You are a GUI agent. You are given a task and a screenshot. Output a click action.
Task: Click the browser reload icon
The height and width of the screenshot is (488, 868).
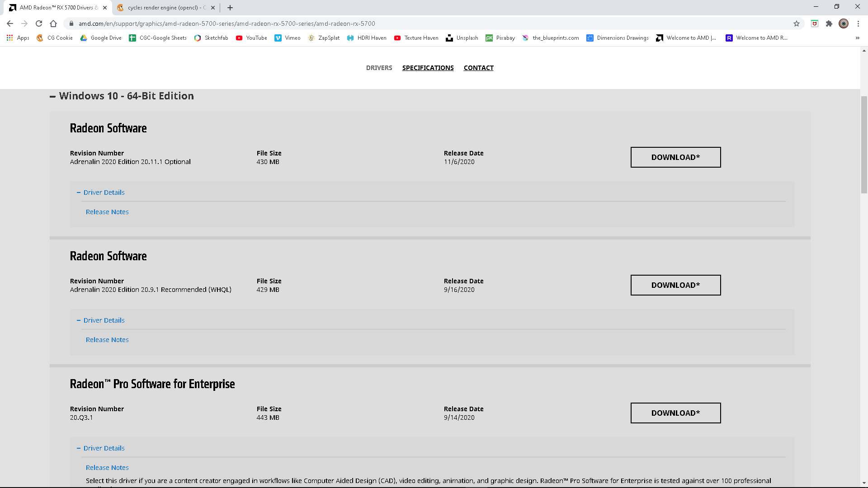(39, 23)
